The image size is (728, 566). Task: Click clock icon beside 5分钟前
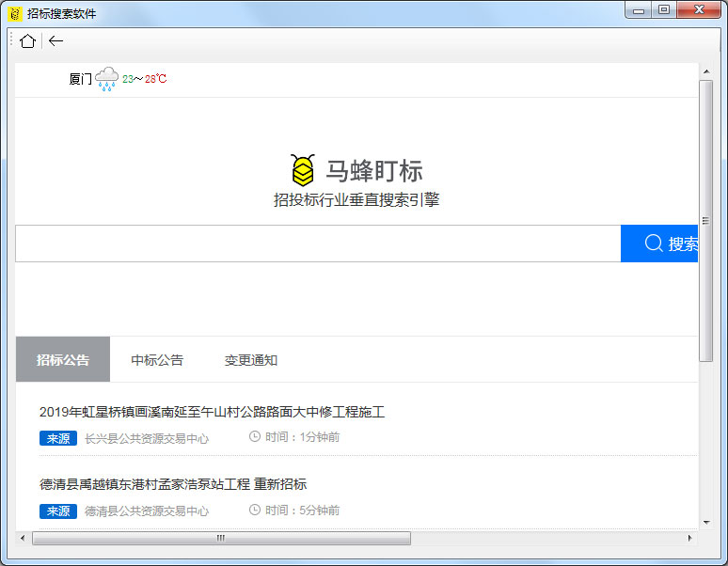(255, 510)
